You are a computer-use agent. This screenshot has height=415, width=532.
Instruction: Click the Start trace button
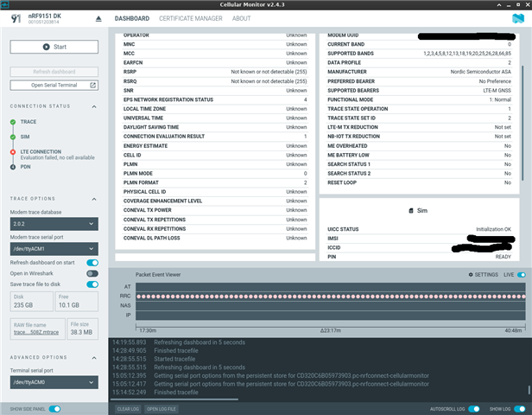click(54, 47)
